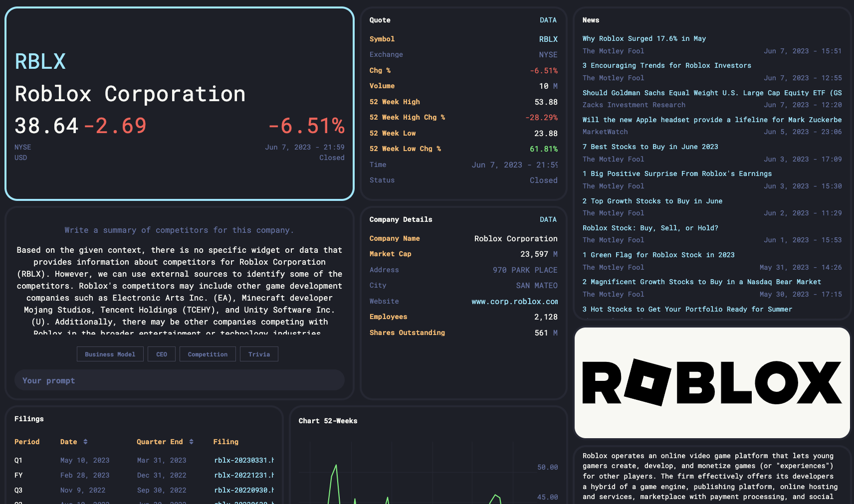Click the 52 Week High Chg % value -28.29%

point(541,117)
